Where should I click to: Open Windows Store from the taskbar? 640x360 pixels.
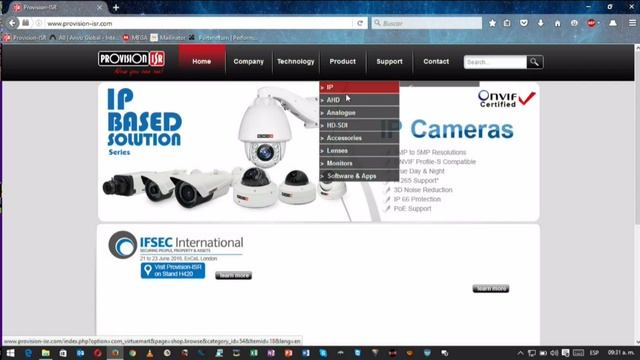[x=63, y=353]
